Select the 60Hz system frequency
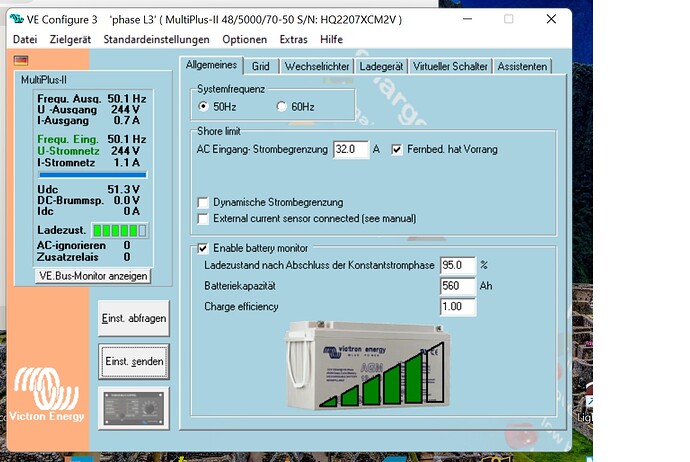The height and width of the screenshot is (462, 690). [281, 106]
